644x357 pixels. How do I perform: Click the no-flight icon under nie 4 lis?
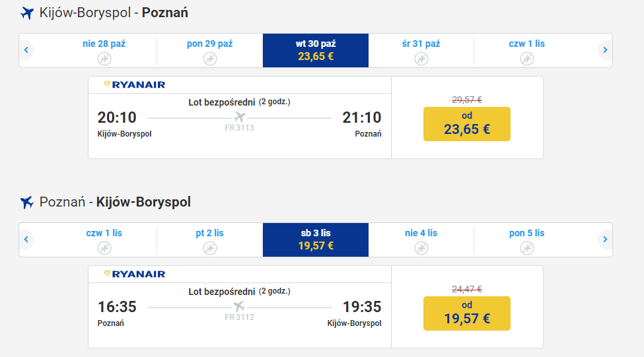click(421, 248)
